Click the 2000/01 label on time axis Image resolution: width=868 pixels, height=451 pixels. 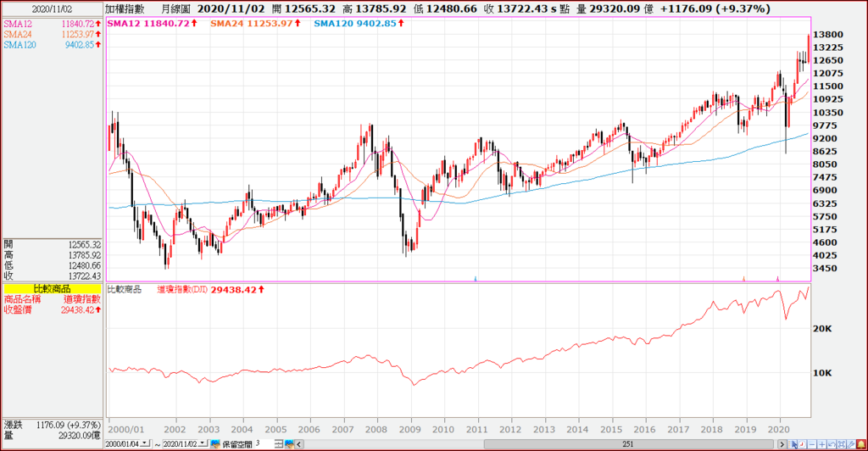click(126, 430)
